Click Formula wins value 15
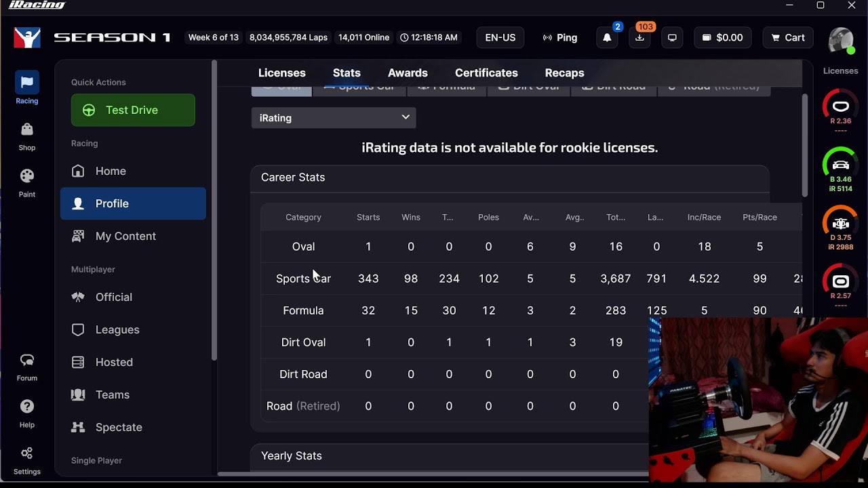Viewport: 868px width, 488px height. coord(411,310)
